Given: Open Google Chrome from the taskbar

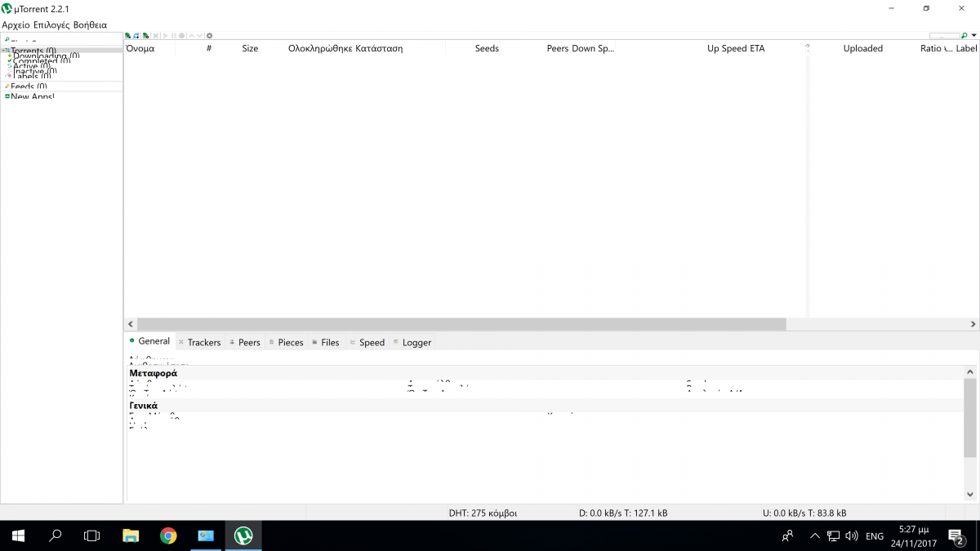Looking at the screenshot, I should (168, 535).
